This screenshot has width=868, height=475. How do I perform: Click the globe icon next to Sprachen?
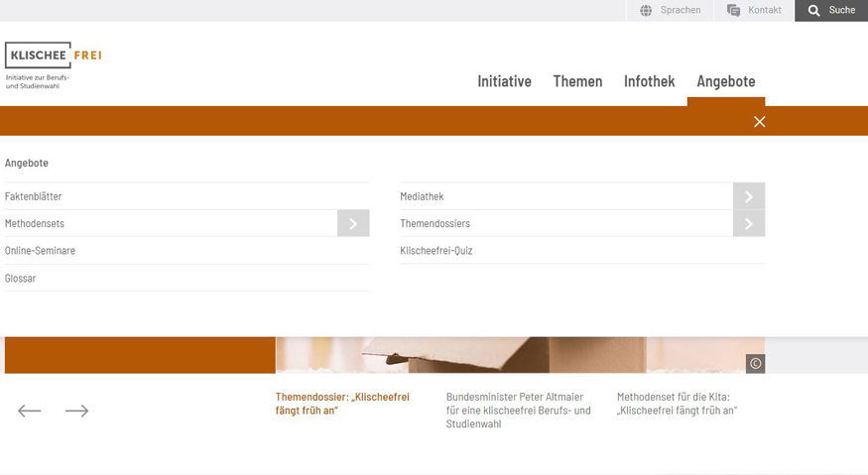(646, 11)
